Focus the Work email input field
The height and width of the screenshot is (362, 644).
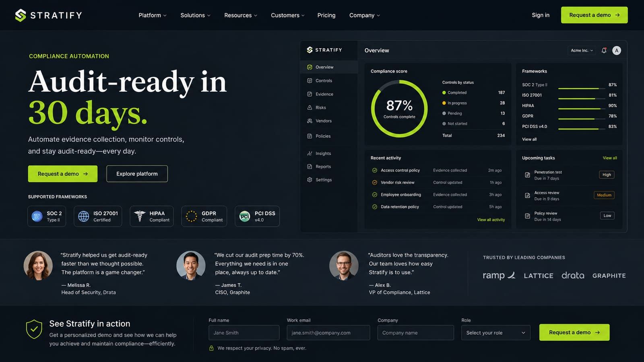pyautogui.click(x=328, y=333)
